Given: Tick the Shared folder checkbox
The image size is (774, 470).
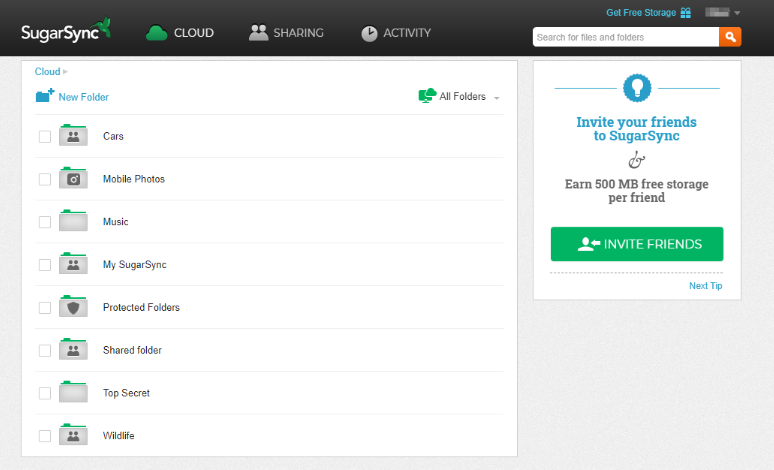Looking at the screenshot, I should tap(45, 351).
